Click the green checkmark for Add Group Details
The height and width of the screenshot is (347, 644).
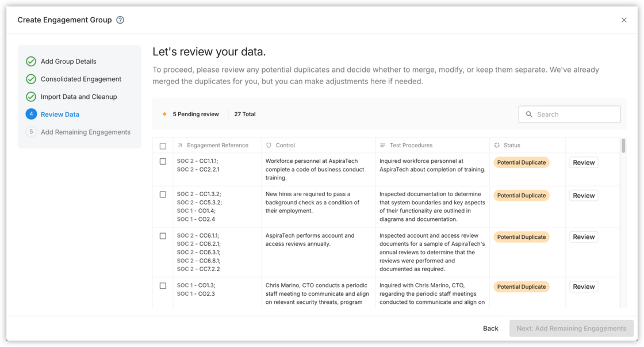[31, 61]
